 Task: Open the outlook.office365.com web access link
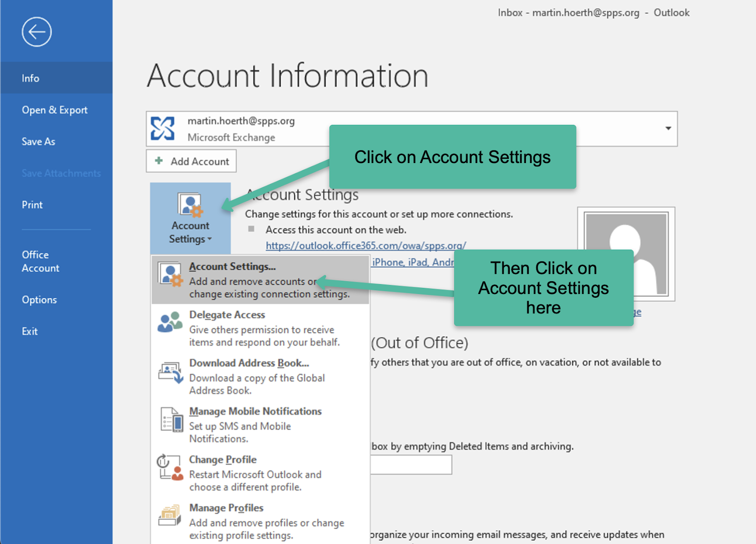366,246
